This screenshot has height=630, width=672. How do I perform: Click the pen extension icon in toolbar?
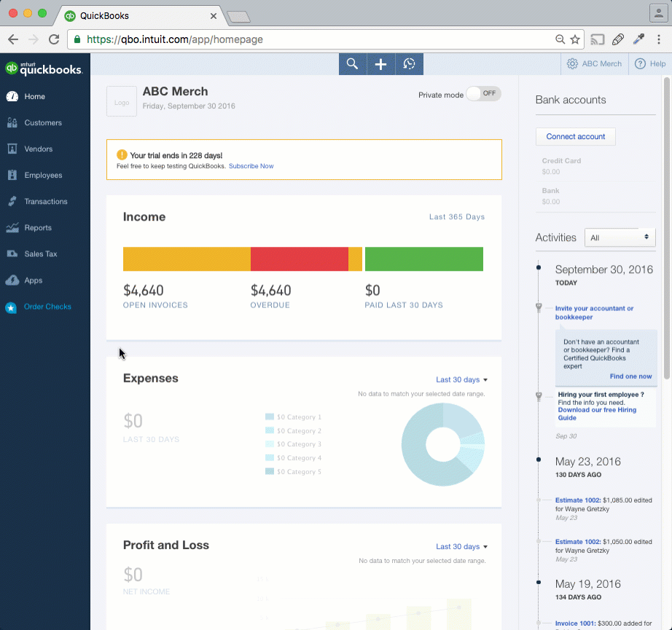617,39
